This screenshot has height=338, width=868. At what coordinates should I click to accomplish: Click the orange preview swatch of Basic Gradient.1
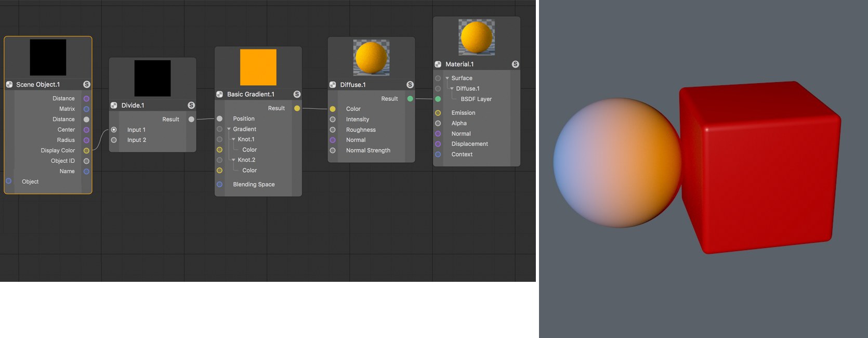[x=258, y=67]
